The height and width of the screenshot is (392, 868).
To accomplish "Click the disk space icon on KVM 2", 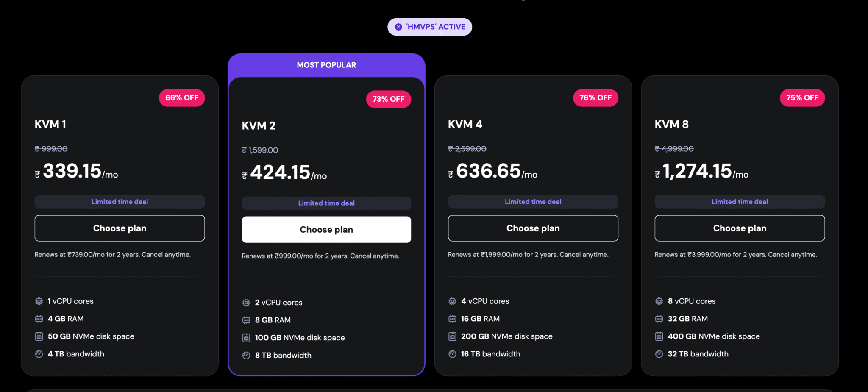I will click(x=246, y=337).
